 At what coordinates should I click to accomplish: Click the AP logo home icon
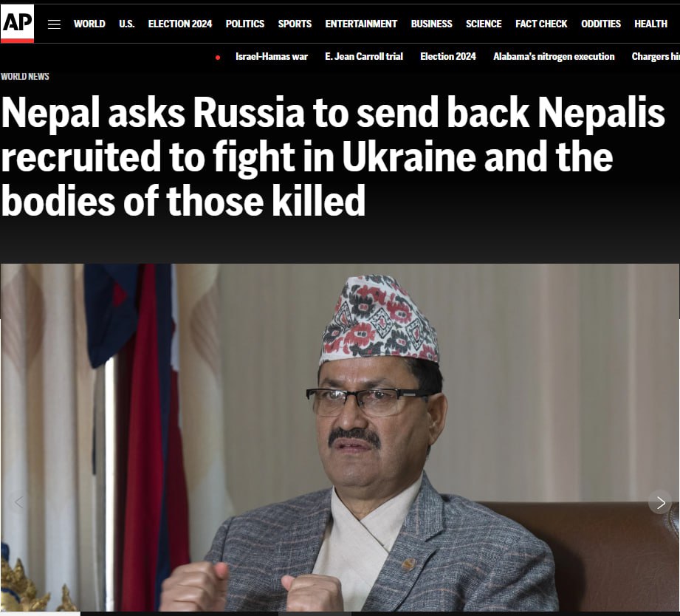[x=17, y=24]
